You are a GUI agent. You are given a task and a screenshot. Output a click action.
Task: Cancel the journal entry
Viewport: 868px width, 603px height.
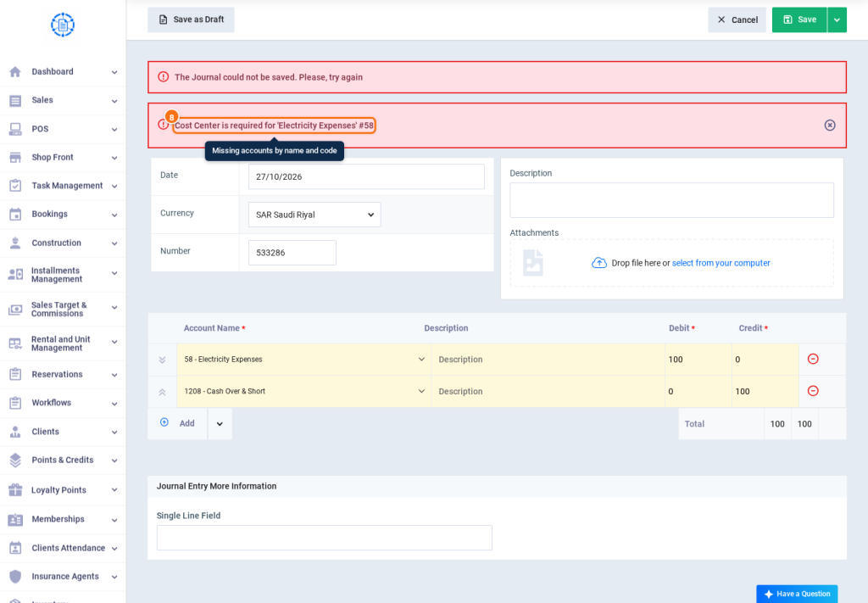click(x=737, y=20)
